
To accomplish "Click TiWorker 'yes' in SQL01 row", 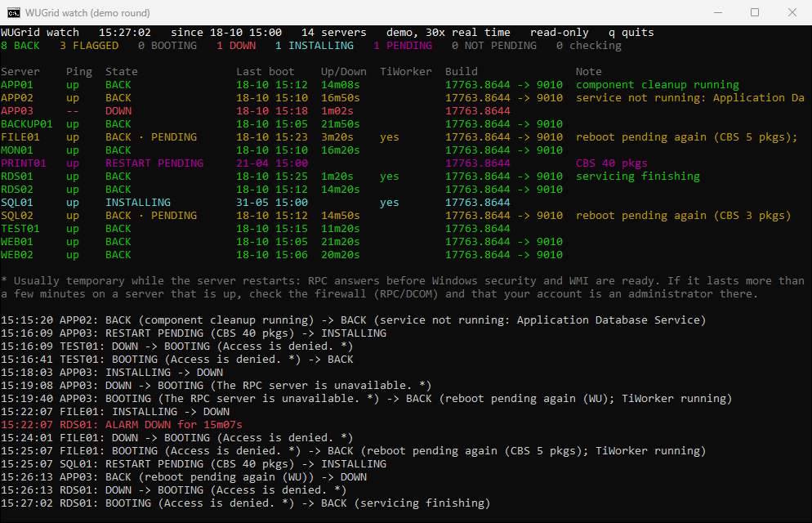I will 390,203.
